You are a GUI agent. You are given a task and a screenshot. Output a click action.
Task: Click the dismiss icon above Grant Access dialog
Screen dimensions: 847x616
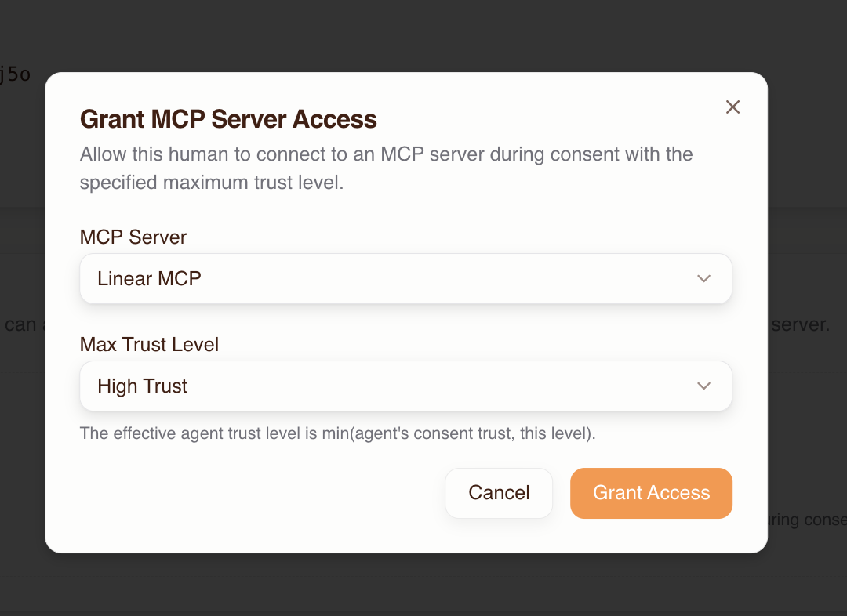tap(732, 107)
